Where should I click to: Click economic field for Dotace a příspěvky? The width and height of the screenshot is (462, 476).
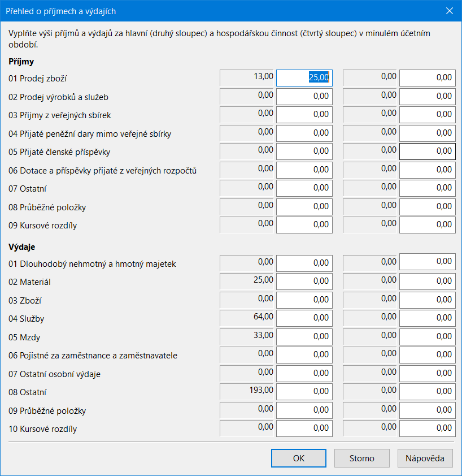pyautogui.click(x=428, y=170)
